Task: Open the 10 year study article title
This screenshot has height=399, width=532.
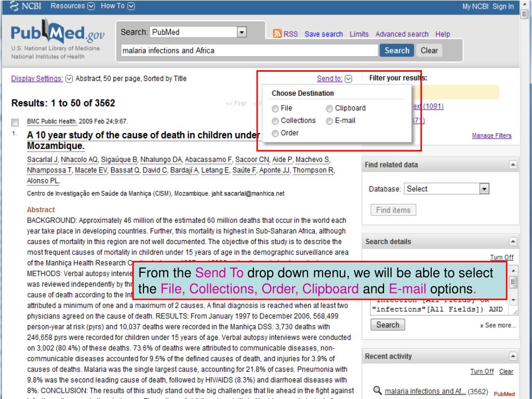Action: [144, 140]
